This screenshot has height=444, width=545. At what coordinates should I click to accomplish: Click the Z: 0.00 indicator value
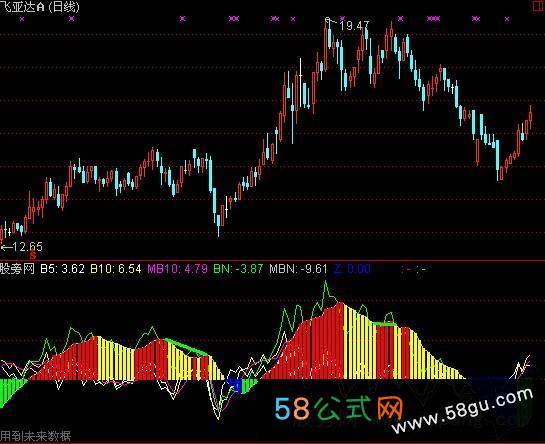pos(352,269)
